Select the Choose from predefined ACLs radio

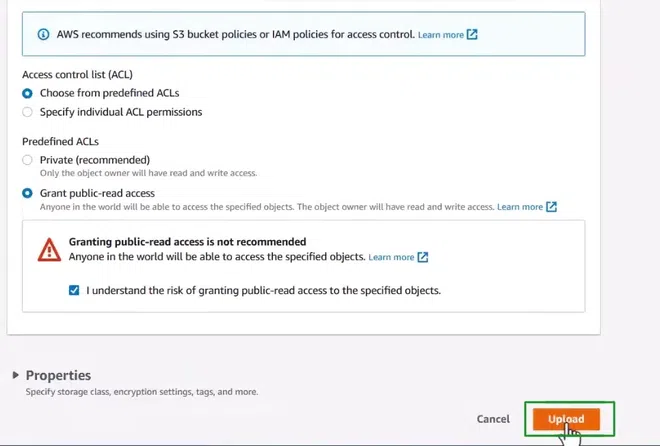28,93
